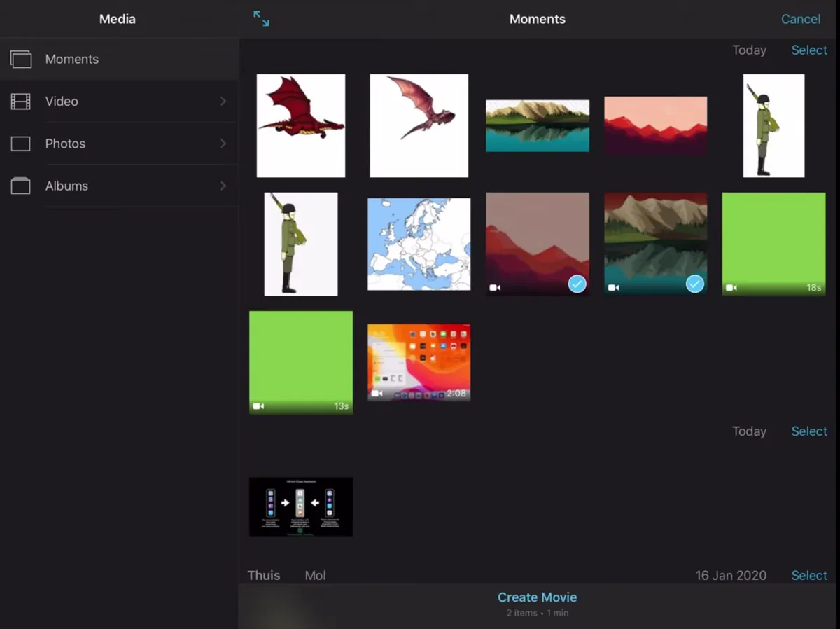Tap the expand arrows icon near the top bar
Viewport: 840px width, 629px height.
tap(260, 19)
